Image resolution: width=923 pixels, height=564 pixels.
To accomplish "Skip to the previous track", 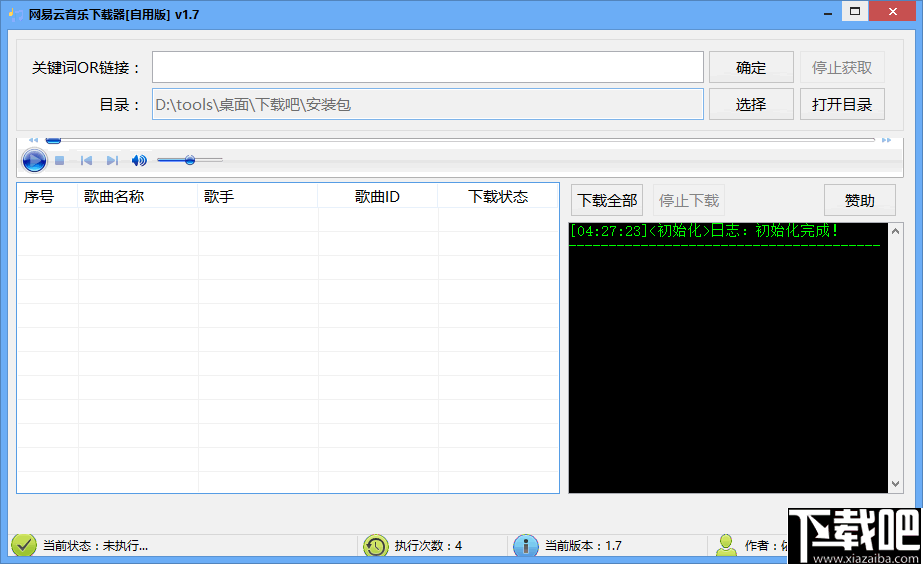I will (86, 160).
